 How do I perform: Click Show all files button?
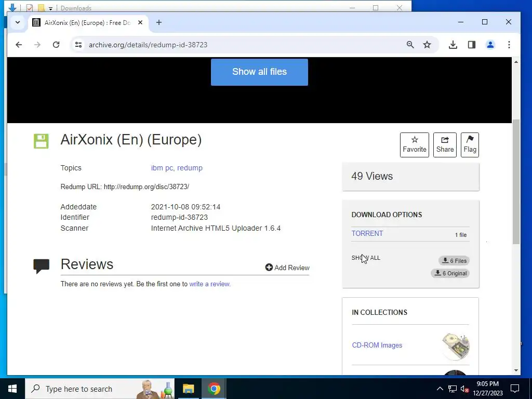tap(260, 72)
